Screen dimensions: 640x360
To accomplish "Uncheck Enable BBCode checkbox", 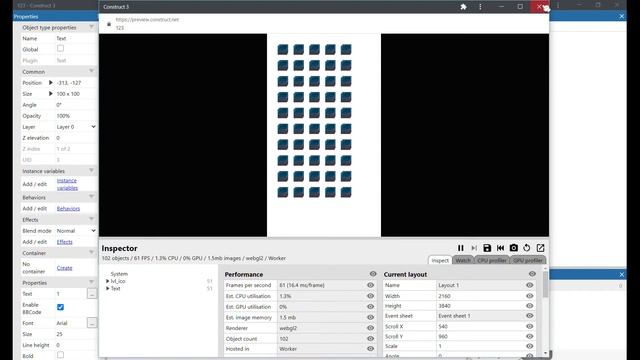I will coord(60,307).
